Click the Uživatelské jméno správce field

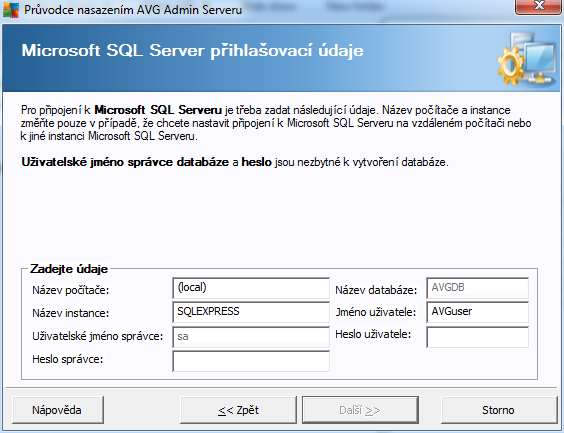(251, 337)
